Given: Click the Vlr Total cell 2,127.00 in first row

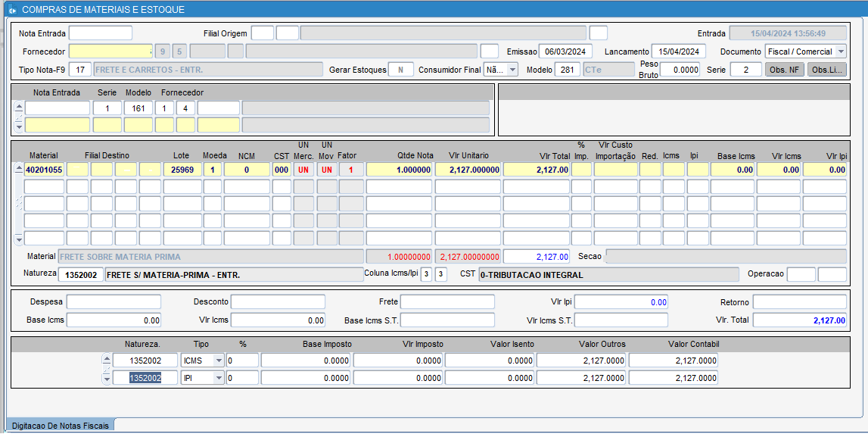Looking at the screenshot, I should [x=537, y=170].
